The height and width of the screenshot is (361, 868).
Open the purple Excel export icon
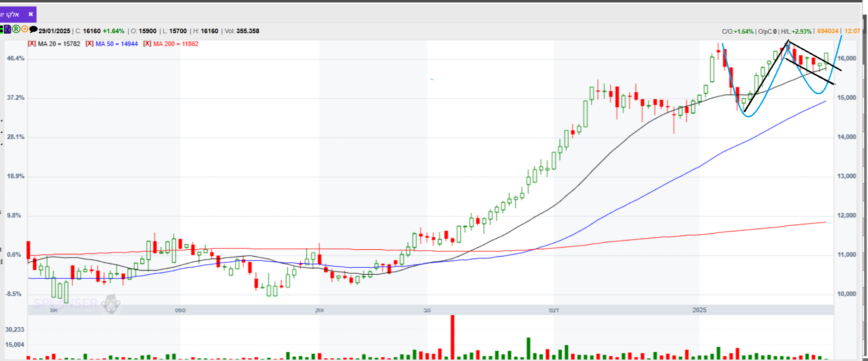[7, 30]
